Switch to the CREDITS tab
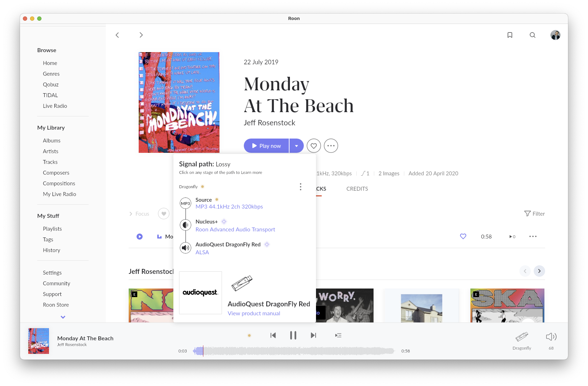This screenshot has width=588, height=386. (x=357, y=189)
